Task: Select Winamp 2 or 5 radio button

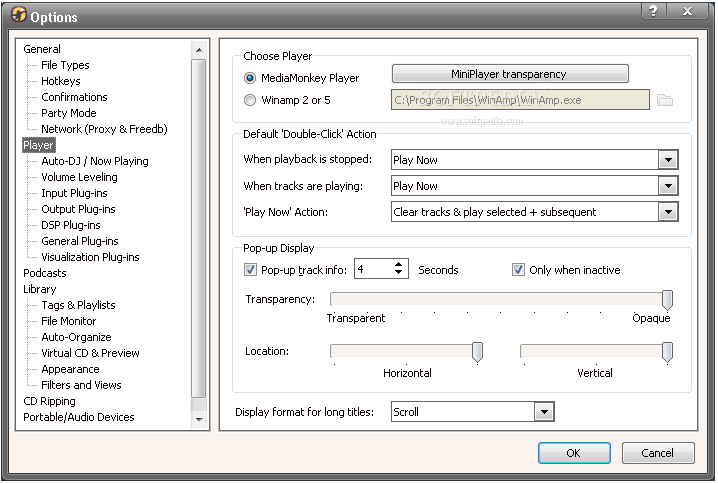Action: click(x=250, y=100)
